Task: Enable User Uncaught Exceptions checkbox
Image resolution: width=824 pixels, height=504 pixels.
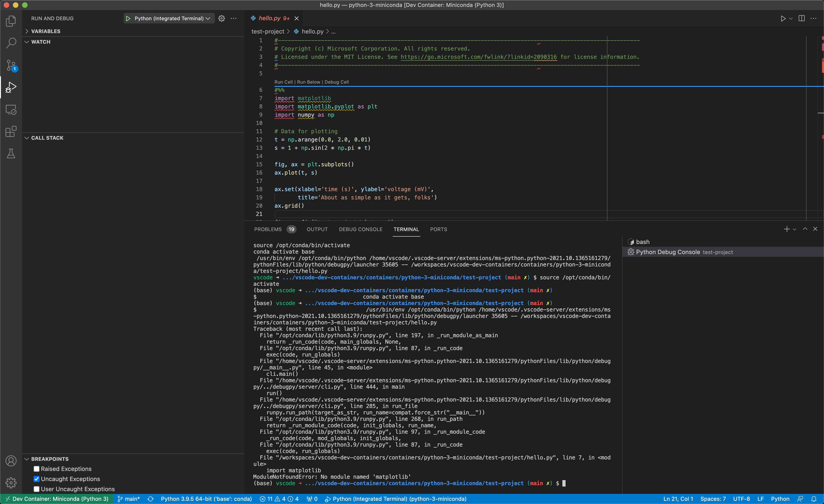Action: (x=37, y=489)
